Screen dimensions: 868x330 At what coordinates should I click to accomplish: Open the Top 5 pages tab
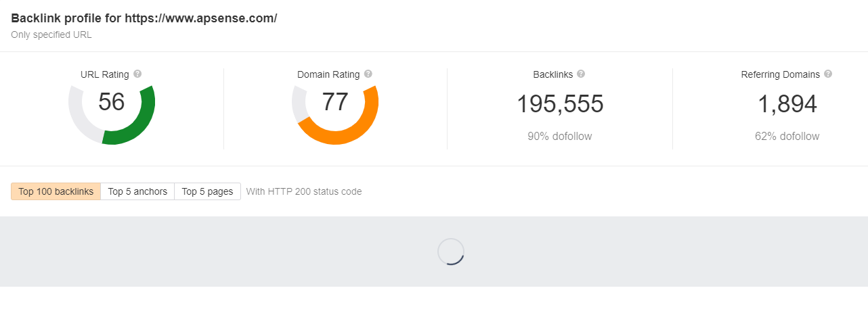click(207, 191)
